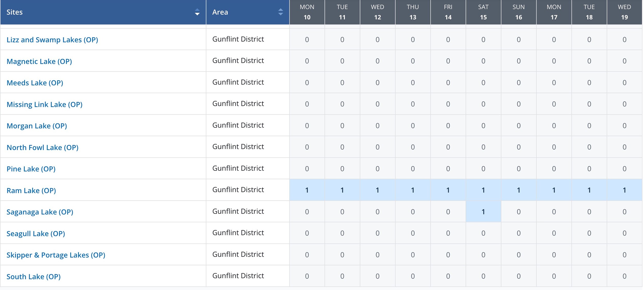Open South Lake (OP) site link
644x290 pixels.
pos(33,276)
